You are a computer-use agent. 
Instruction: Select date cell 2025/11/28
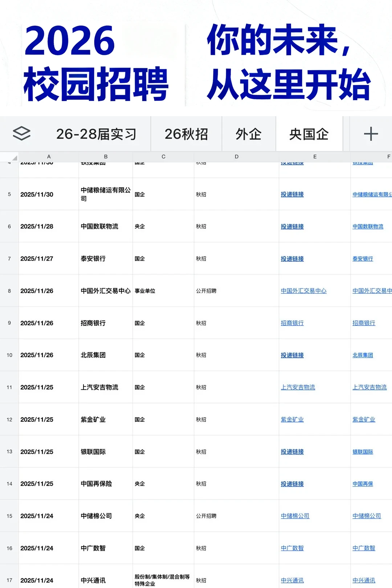click(x=49, y=226)
